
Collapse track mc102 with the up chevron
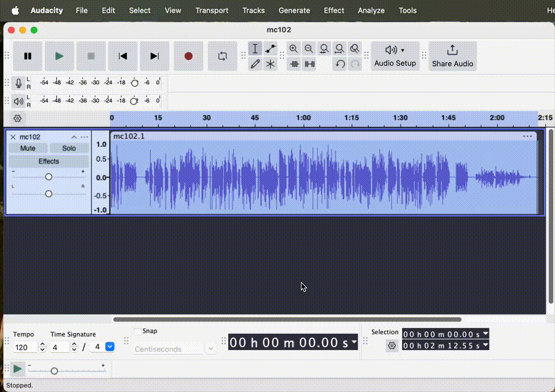click(x=74, y=137)
